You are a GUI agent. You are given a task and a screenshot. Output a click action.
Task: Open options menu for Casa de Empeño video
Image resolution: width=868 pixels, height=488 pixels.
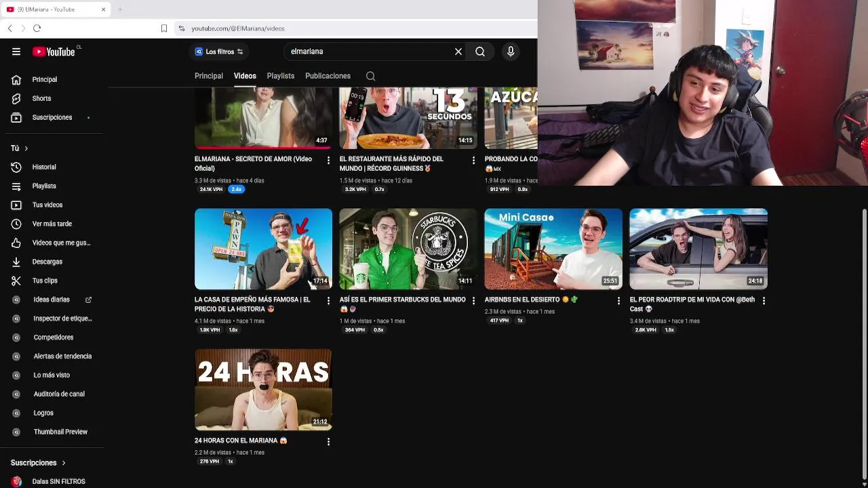[328, 301]
